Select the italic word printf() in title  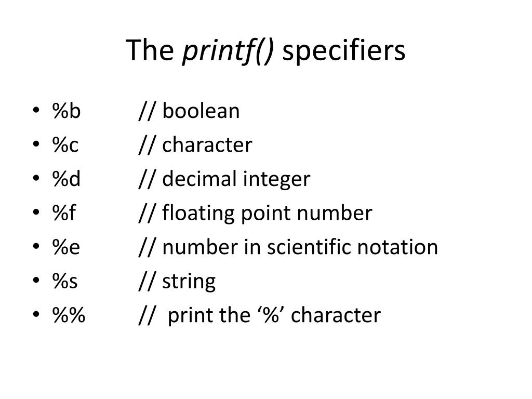[228, 51]
